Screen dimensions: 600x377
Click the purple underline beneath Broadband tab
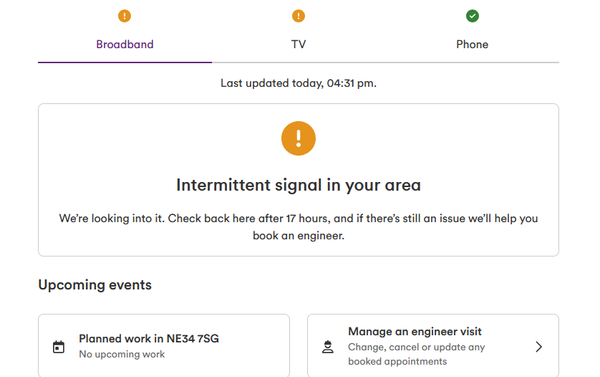coord(125,62)
